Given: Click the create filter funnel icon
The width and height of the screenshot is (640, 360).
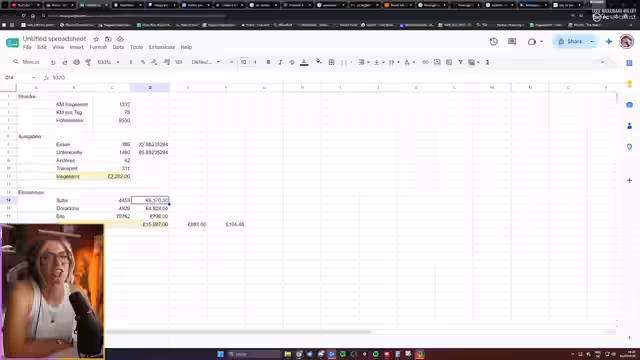Looking at the screenshot, I should point(460,62).
